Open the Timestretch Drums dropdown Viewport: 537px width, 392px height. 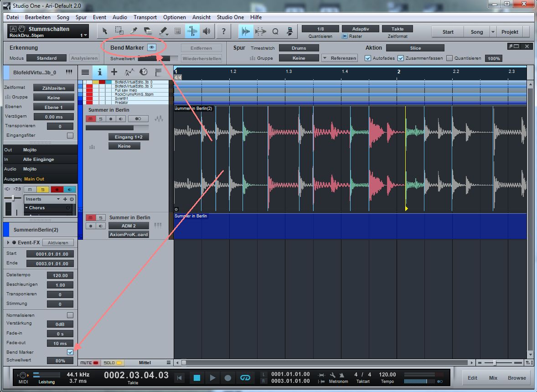click(x=299, y=48)
